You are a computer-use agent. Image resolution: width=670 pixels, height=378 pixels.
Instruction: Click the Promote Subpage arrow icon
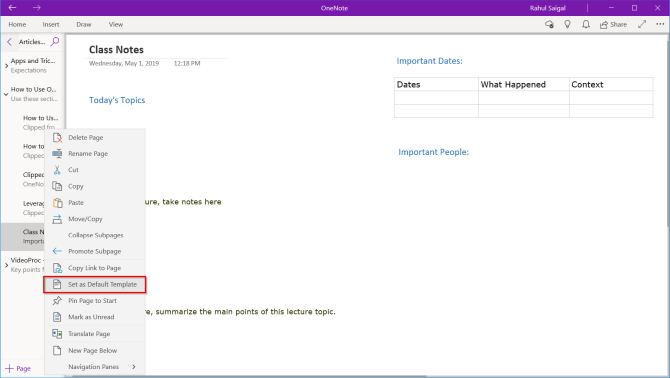point(57,251)
